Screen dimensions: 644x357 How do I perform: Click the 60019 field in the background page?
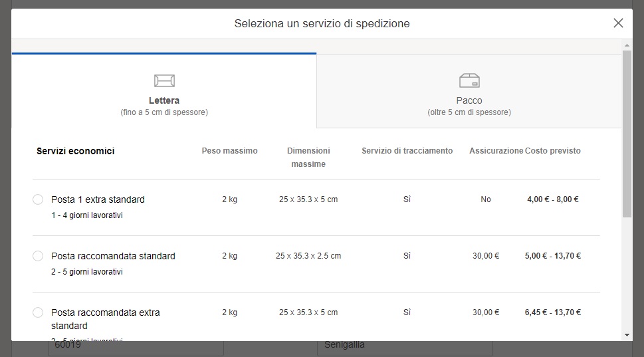pos(136,348)
